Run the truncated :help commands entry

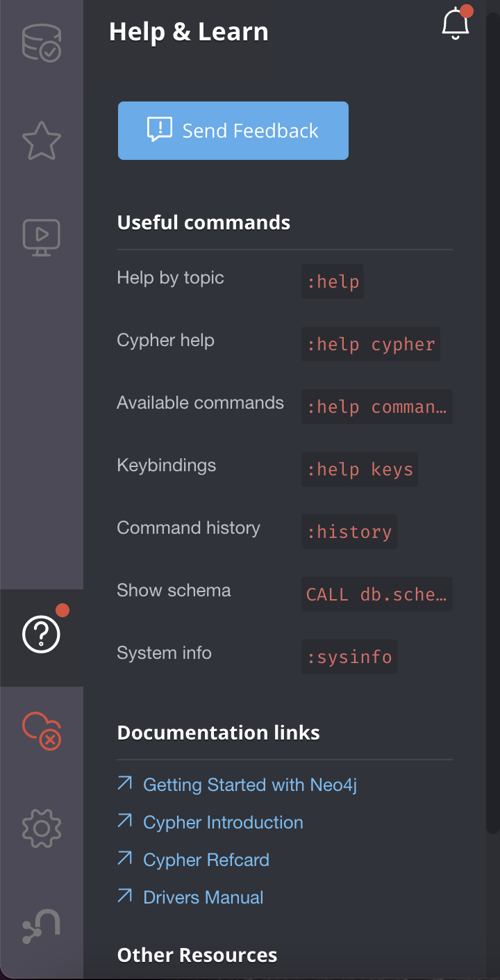[377, 407]
